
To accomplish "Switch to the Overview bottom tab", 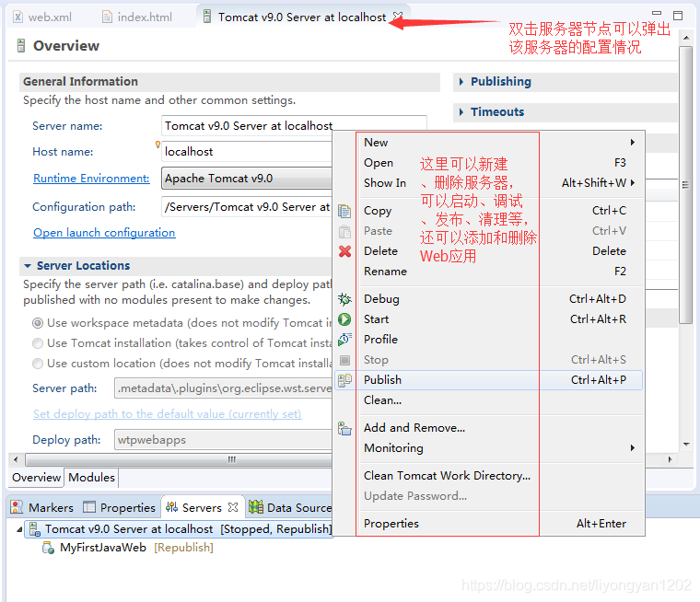I will [36, 478].
